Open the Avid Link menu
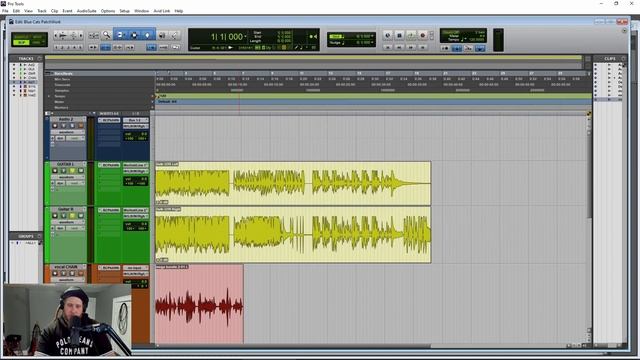The image size is (640, 360). (x=162, y=11)
